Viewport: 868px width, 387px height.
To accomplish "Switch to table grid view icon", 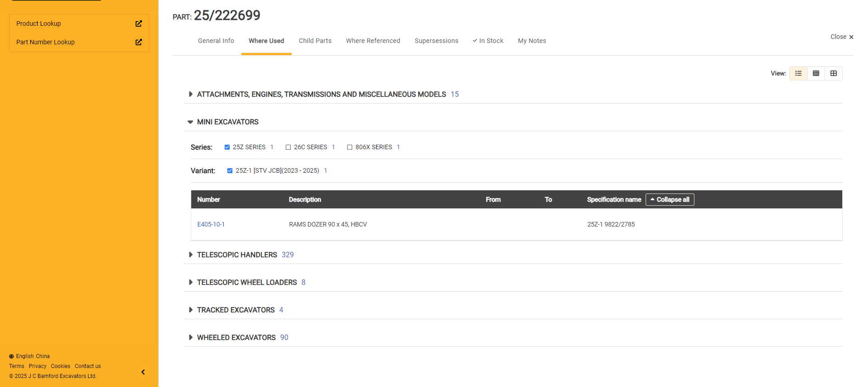I will 816,73.
